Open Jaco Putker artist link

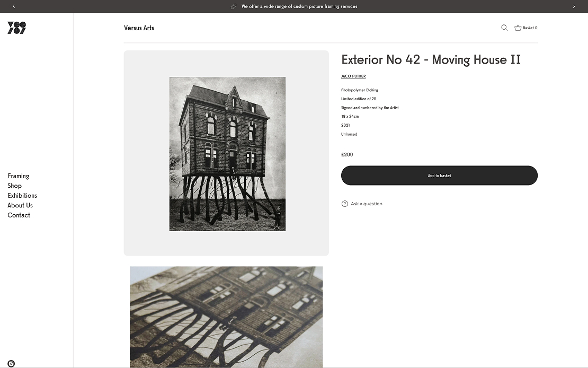(353, 76)
